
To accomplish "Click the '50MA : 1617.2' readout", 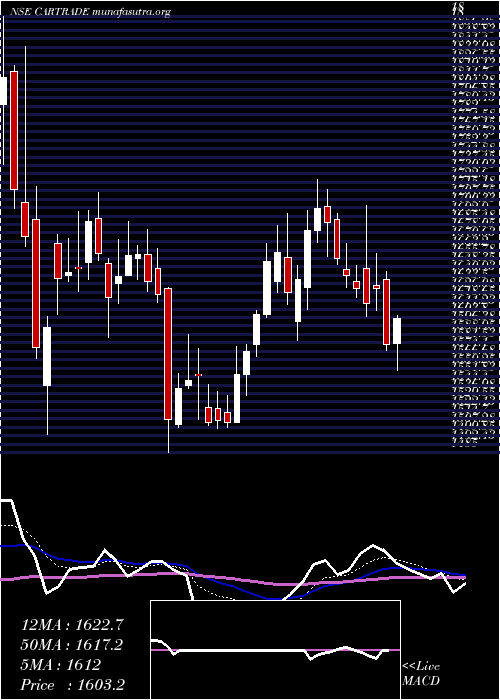I will click(x=71, y=645).
